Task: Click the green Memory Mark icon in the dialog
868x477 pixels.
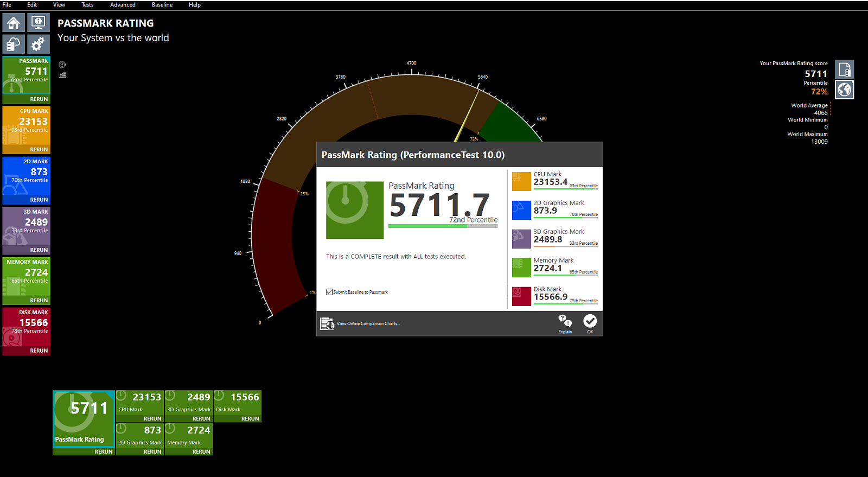Action: [x=521, y=268]
